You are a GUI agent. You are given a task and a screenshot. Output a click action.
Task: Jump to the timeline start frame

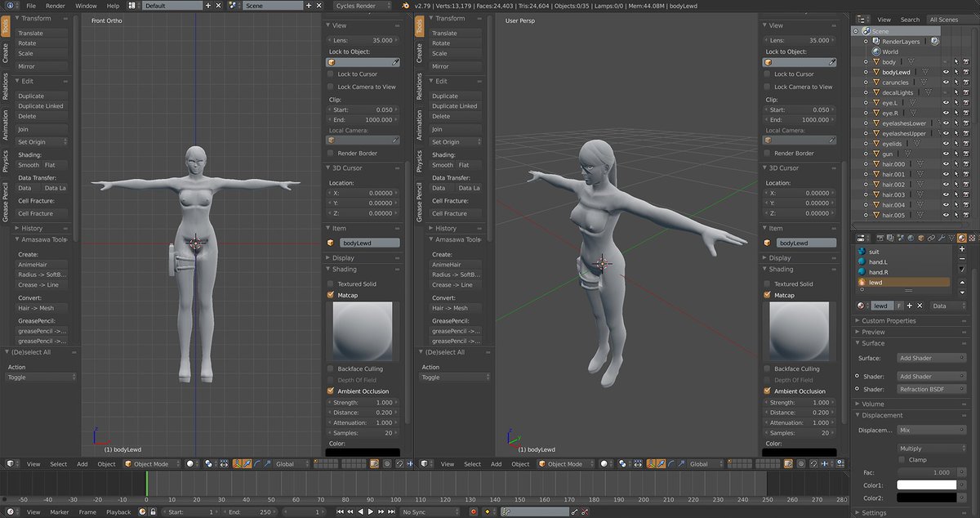click(x=341, y=512)
